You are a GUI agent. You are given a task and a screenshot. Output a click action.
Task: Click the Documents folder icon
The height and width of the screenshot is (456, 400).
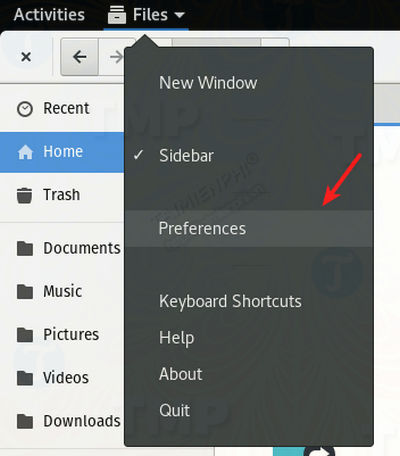point(25,248)
